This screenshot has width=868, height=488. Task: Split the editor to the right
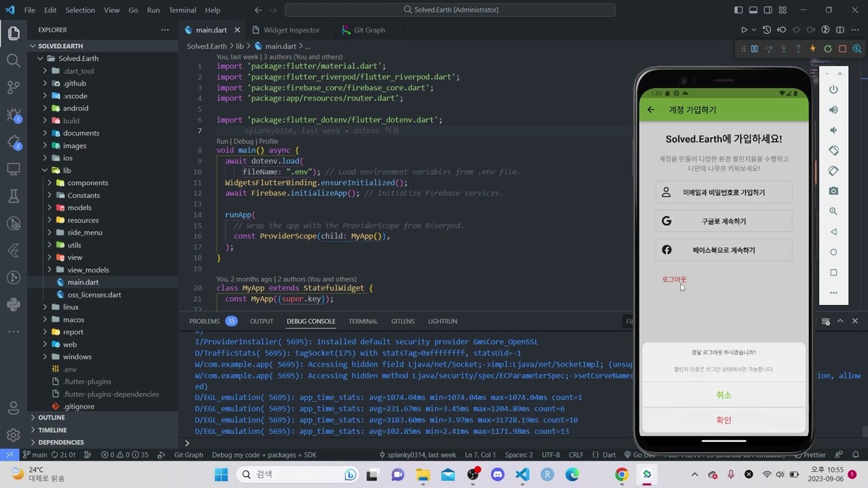840,30
